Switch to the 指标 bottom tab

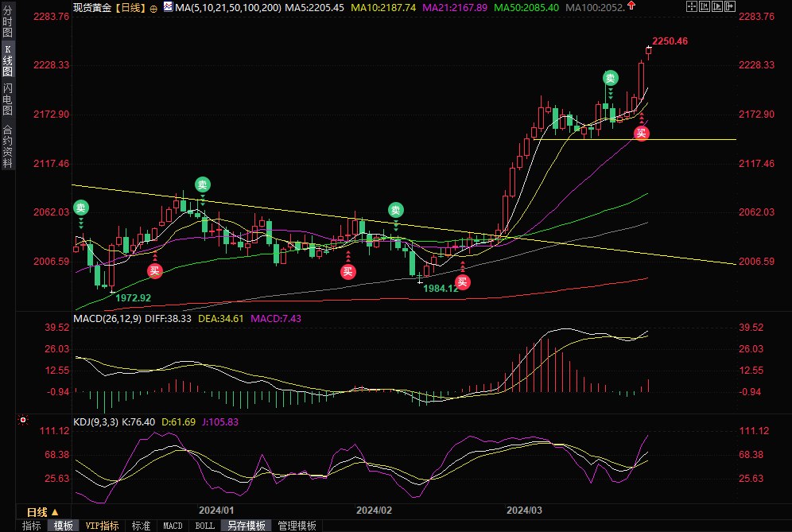pos(32,526)
